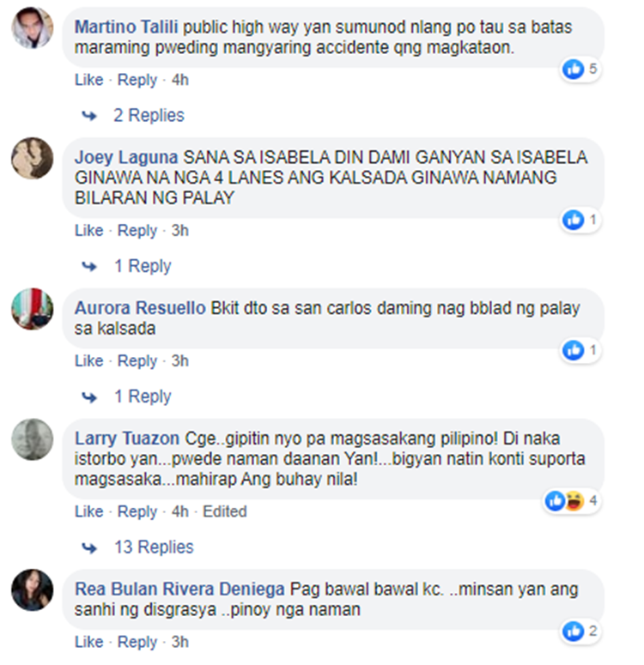Image resolution: width=644 pixels, height=665 pixels.
Task: Like Aurora Resuello's comment
Action: (x=89, y=361)
